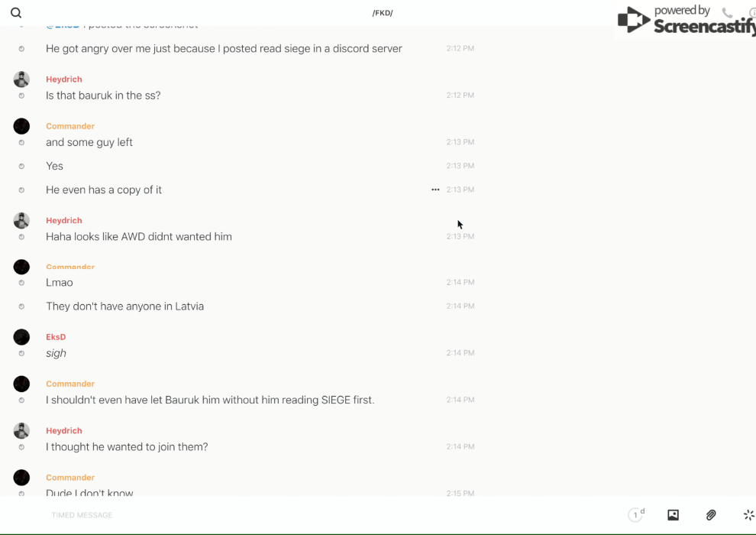Focus the Timed Message input field
756x535 pixels.
[229, 515]
